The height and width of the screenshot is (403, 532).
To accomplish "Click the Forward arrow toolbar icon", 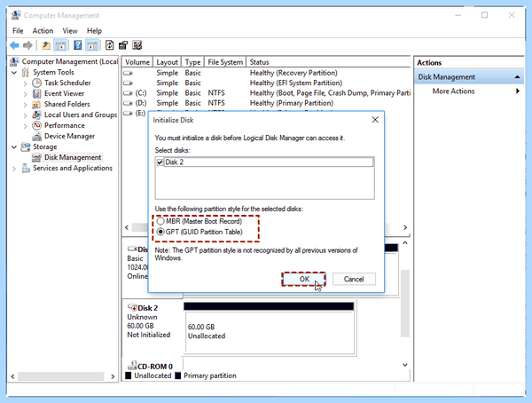I will pyautogui.click(x=27, y=45).
